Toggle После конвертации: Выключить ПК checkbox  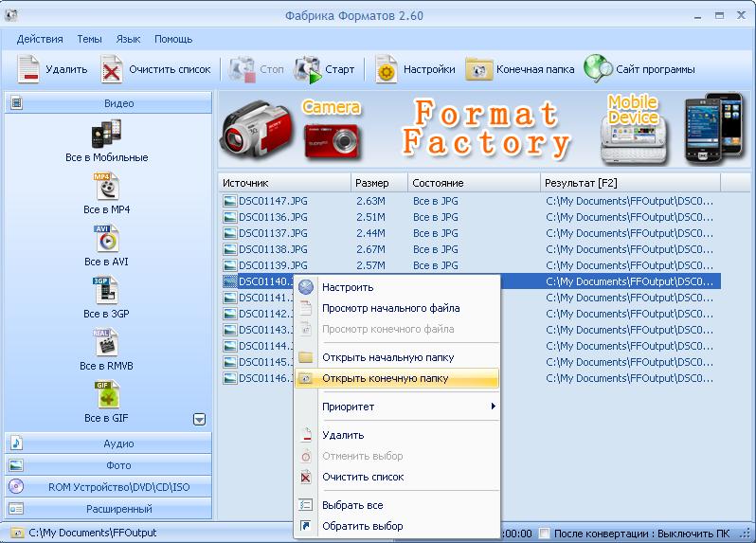545,534
